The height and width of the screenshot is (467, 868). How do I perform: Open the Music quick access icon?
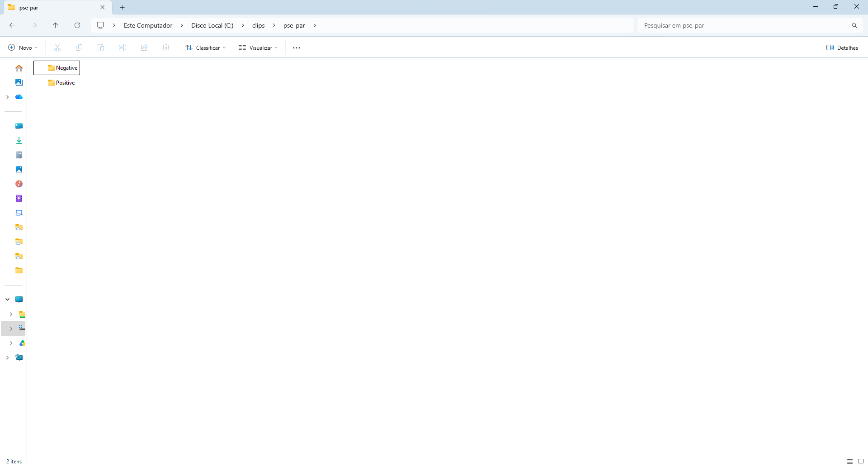[19, 184]
